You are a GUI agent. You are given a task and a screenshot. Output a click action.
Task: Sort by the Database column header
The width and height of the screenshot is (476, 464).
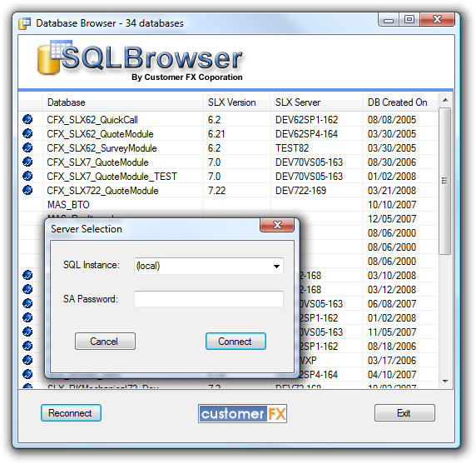point(122,102)
